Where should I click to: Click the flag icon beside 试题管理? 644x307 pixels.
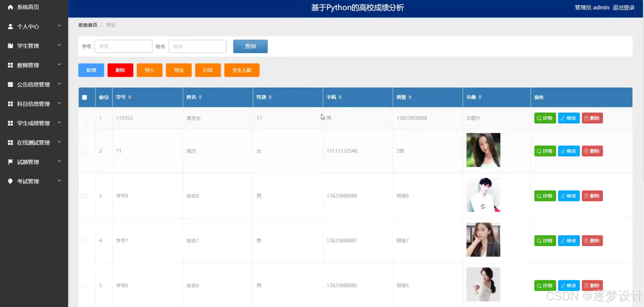10,162
